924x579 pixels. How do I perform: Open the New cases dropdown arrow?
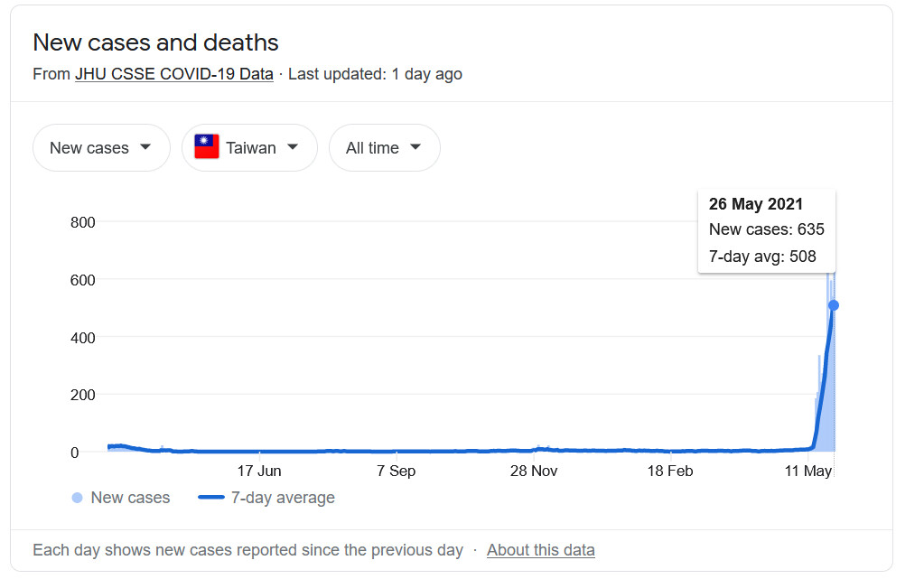[145, 147]
